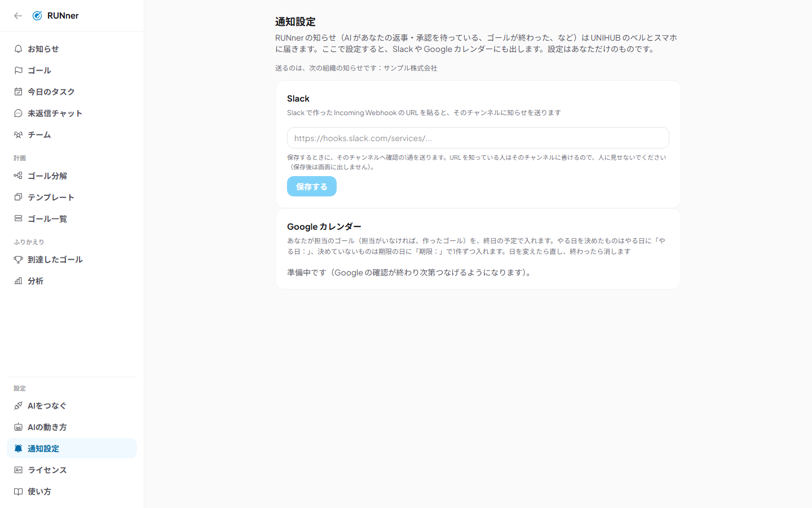The height and width of the screenshot is (508, 812).
Task: Click the RUNner app title
Action: click(63, 16)
